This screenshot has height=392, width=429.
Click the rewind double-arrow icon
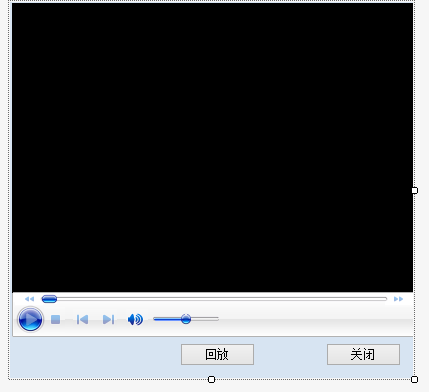pyautogui.click(x=29, y=299)
